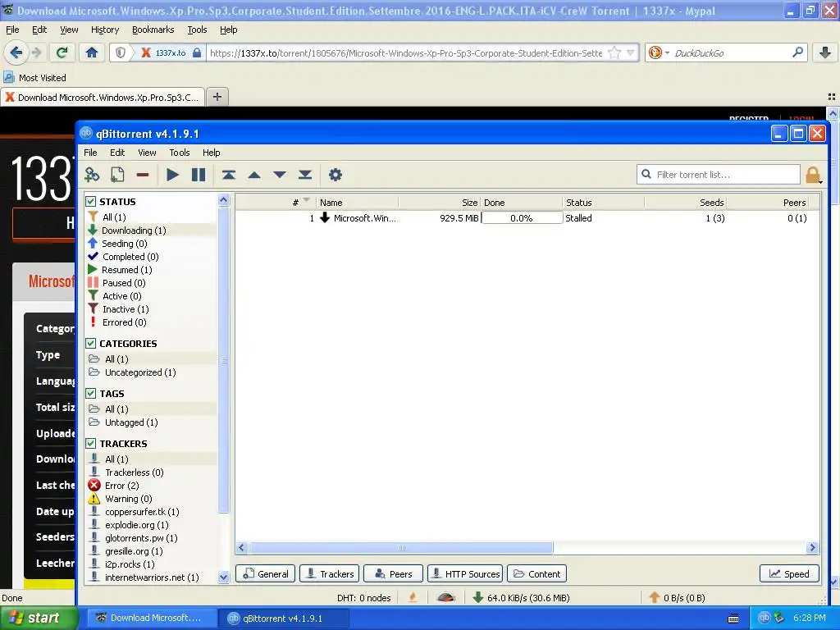Open the File menu in qBittorrent
840x630 pixels.
point(90,153)
